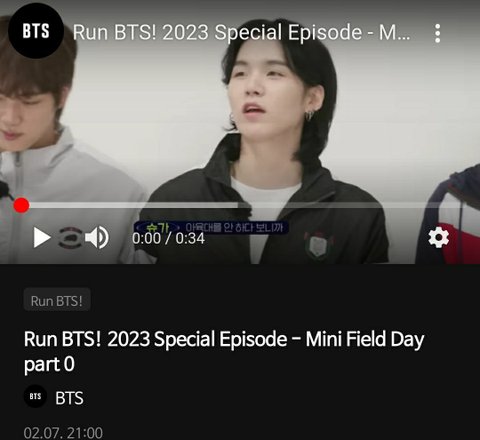This screenshot has height=440, width=480.
Task: Click the 0:00 / 0:34 time display
Action: coord(168,239)
